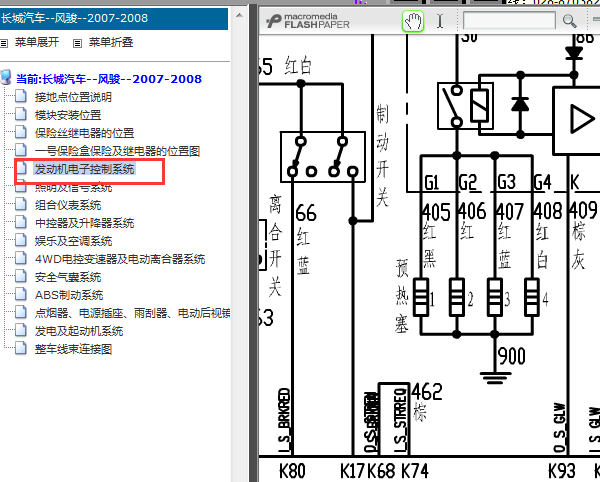
Task: Click 菜单展开 to expand the menu
Action: click(x=37, y=42)
